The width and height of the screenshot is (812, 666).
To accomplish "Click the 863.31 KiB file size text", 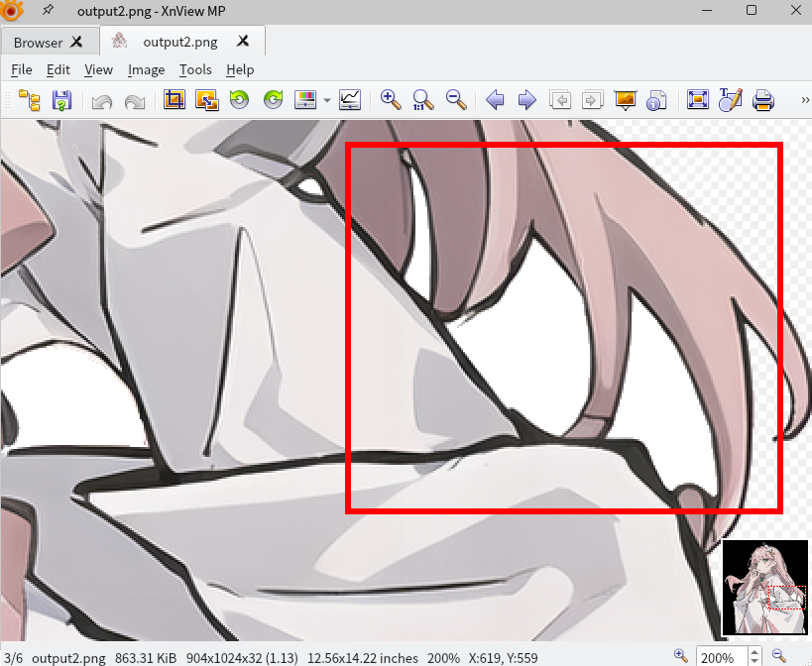I will pos(146,658).
